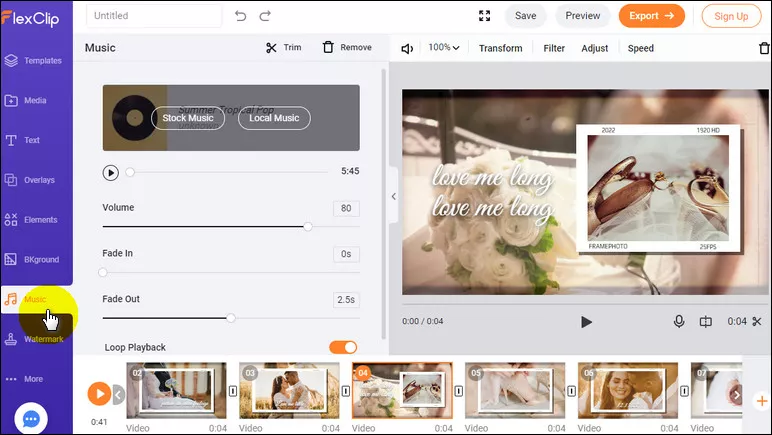The height and width of the screenshot is (435, 772).
Task: Open the Transform tab
Action: (500, 48)
